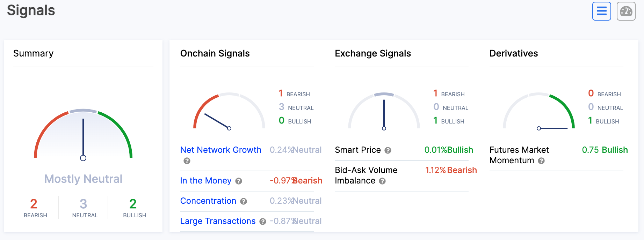Screen dimensions: 644x240
Task: Click help icon beside Large Transactions
Action: pos(263,222)
